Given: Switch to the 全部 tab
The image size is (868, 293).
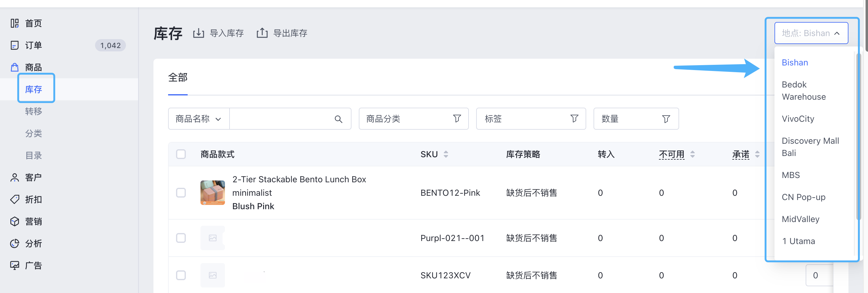Looking at the screenshot, I should pos(178,78).
